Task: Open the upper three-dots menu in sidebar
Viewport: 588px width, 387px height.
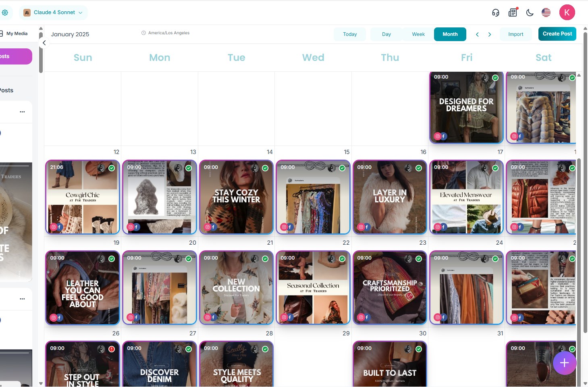Action: (22, 112)
